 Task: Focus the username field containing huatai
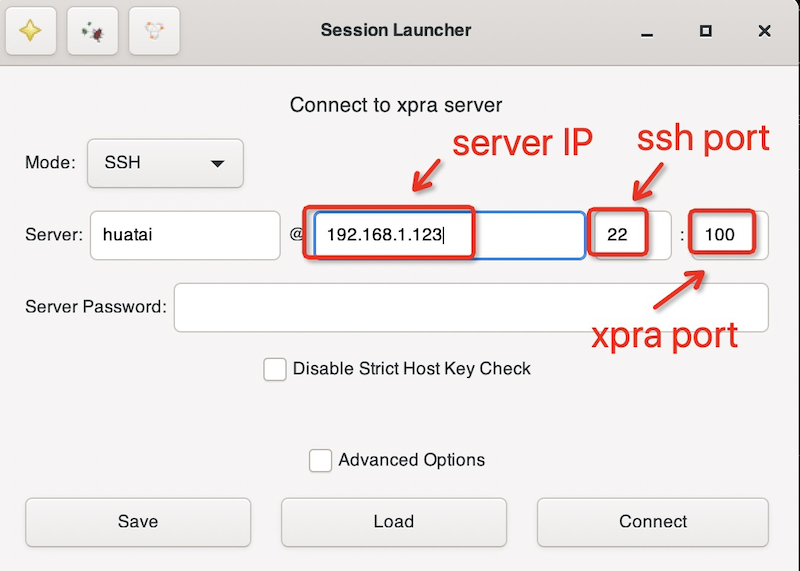tap(185, 235)
